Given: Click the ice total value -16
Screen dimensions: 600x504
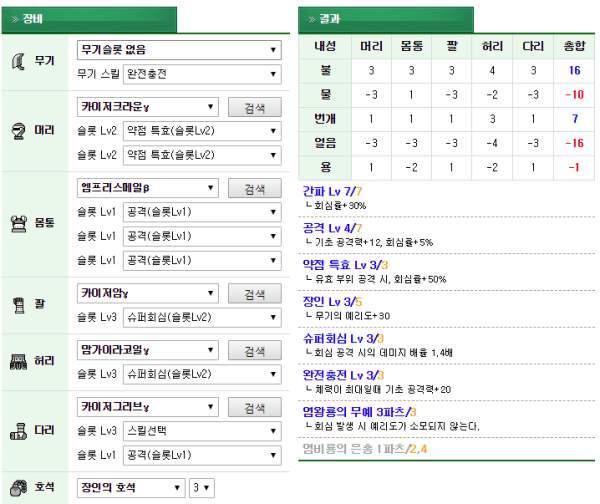Looking at the screenshot, I should (574, 143).
